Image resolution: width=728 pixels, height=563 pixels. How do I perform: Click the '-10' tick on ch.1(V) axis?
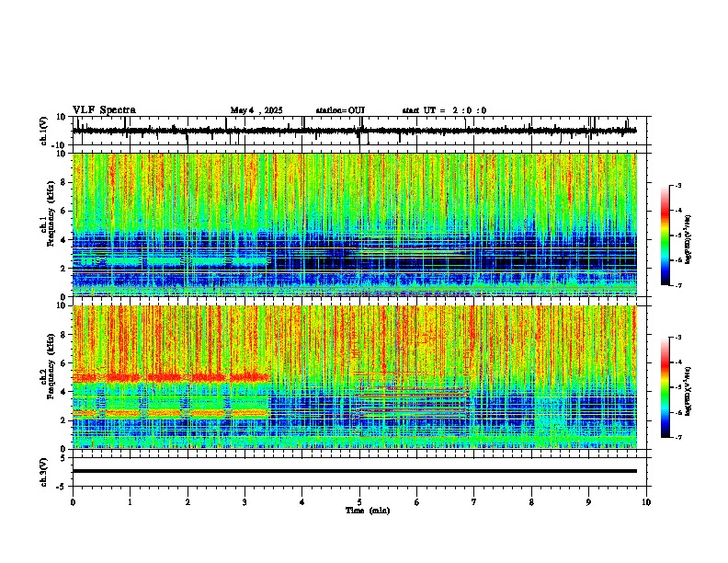coord(60,145)
